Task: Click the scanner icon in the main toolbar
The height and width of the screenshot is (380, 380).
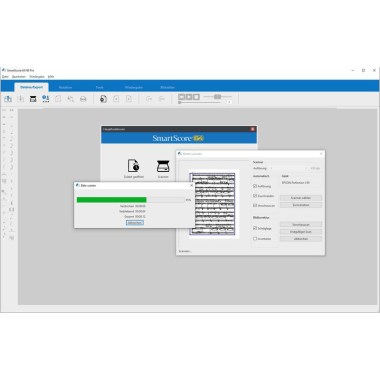Action: click(x=33, y=99)
